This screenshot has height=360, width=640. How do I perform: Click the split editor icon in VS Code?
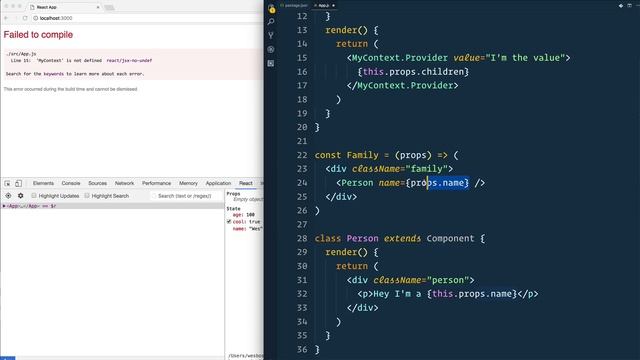pos(630,6)
